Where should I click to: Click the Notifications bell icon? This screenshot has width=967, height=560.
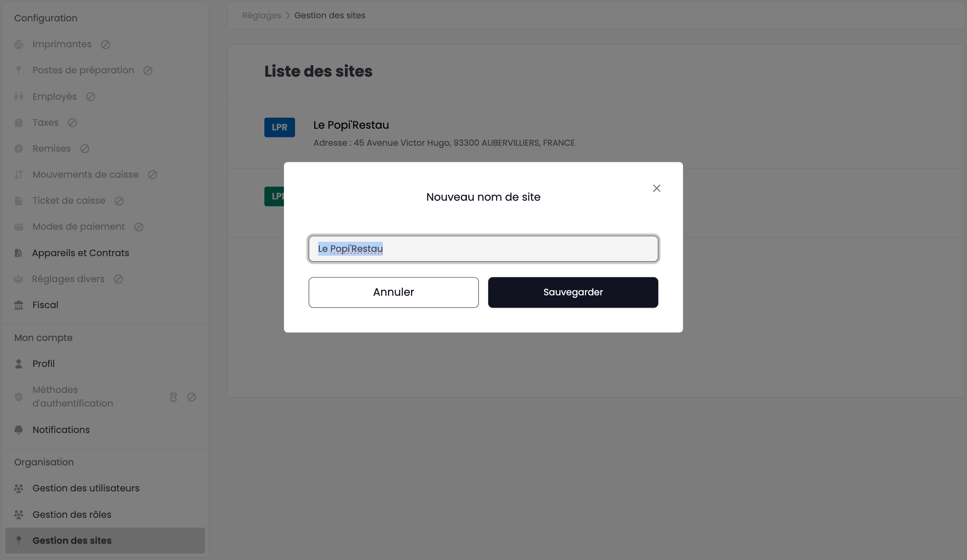tap(19, 430)
